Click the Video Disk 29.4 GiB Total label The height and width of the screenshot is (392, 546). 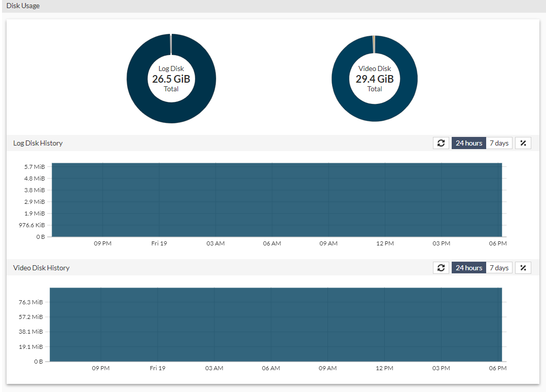pyautogui.click(x=375, y=79)
